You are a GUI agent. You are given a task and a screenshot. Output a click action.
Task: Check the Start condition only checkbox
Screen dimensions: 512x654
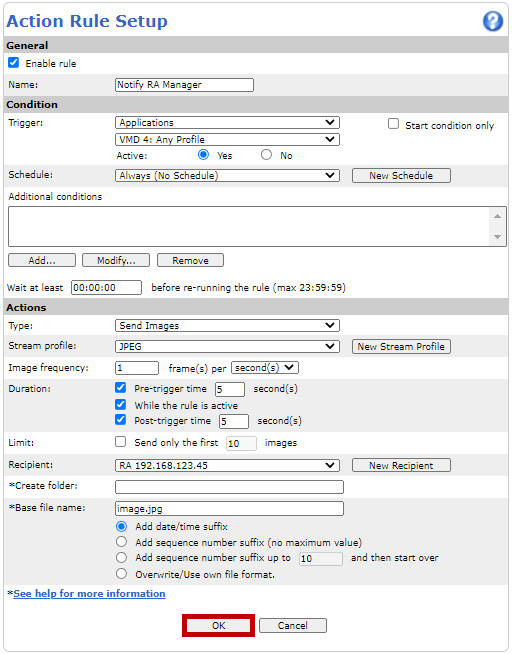393,124
